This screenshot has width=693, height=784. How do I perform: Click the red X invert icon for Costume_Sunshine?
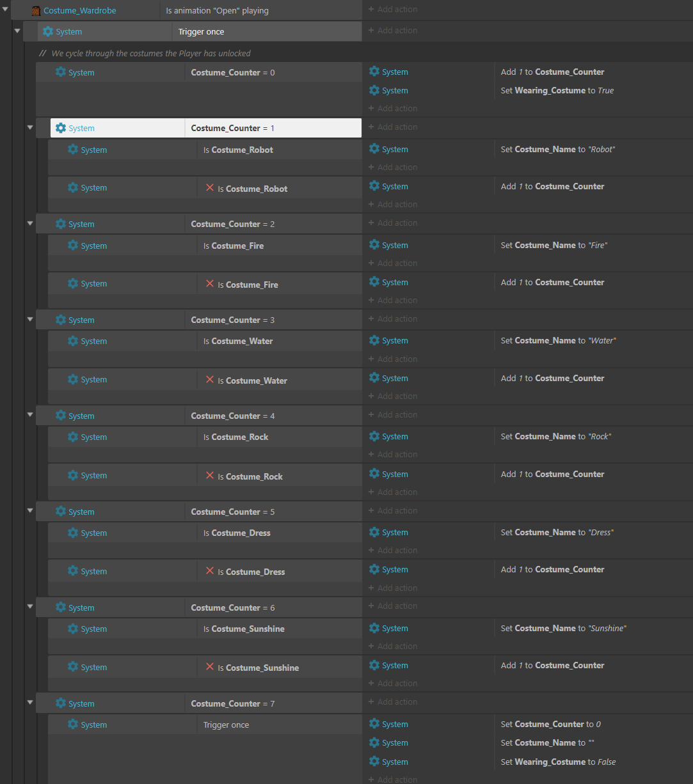click(210, 667)
